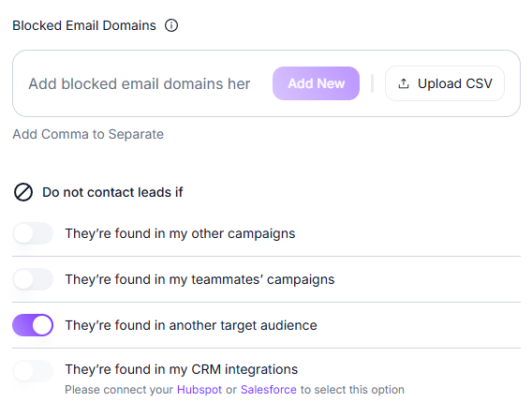532x416 pixels.
Task: Open the Salesforce link
Action: (269, 390)
